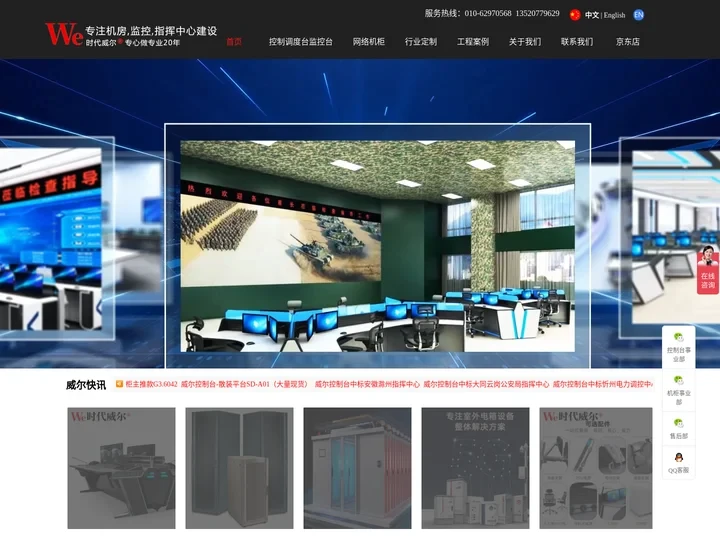The width and height of the screenshot is (720, 540).
Task: Go to the 首页 home menu
Action: 234,42
